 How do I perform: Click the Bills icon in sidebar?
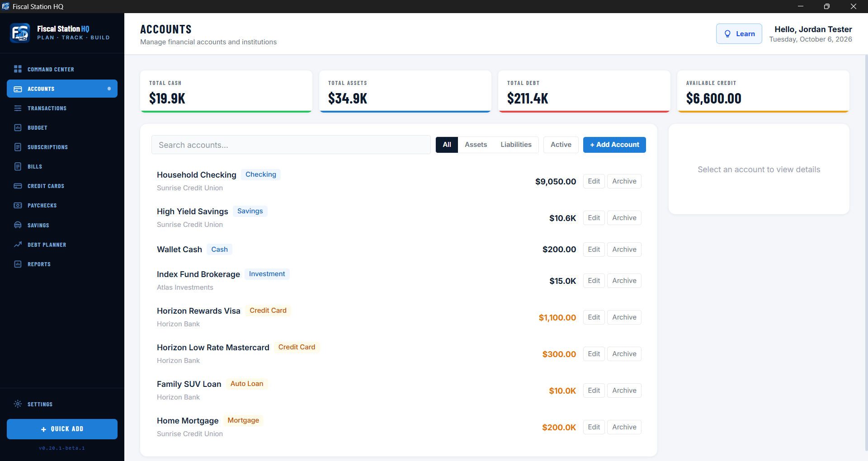[x=18, y=167]
